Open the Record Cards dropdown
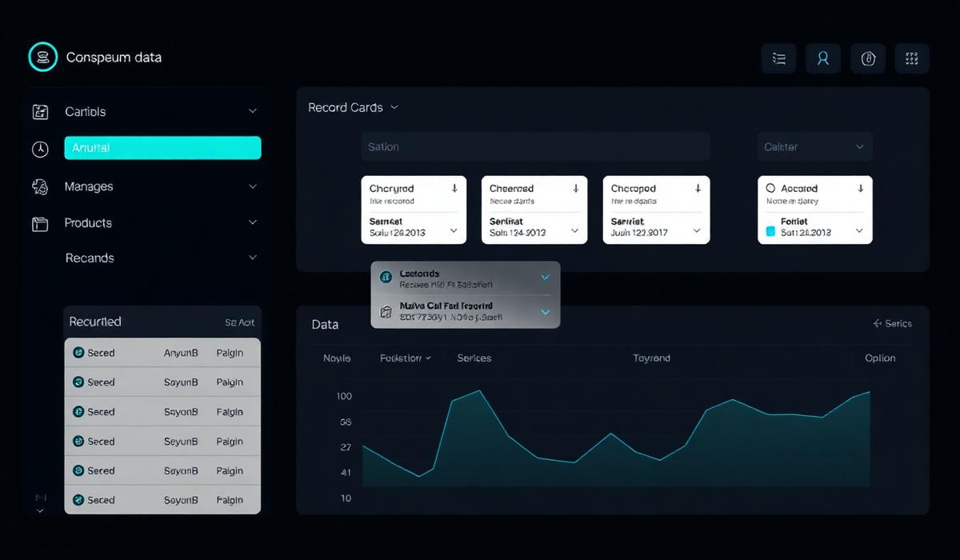 [x=353, y=107]
